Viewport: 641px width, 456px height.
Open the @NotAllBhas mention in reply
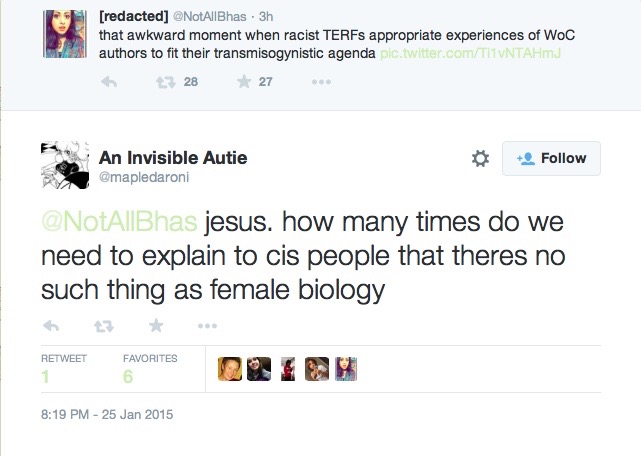[x=120, y=220]
